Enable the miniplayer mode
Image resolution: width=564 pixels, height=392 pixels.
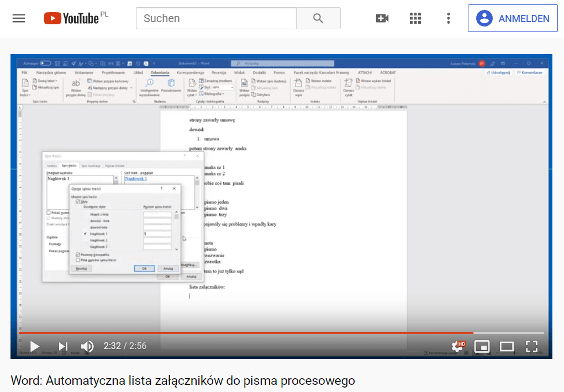482,346
